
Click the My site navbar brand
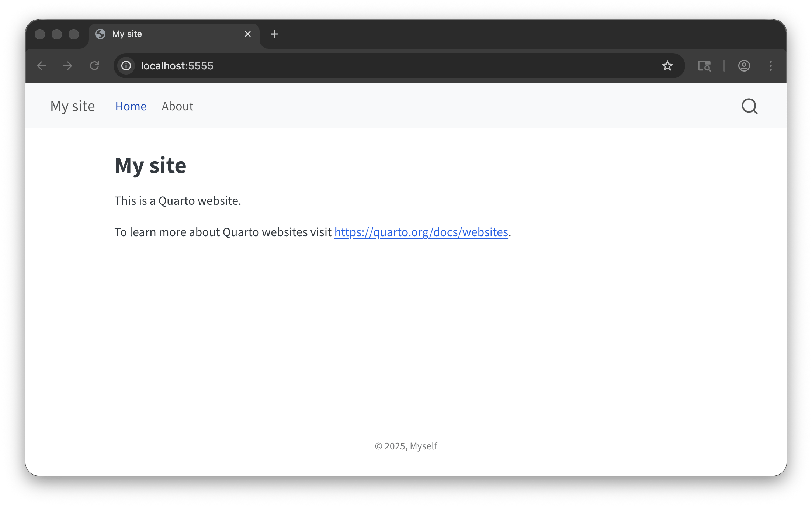pyautogui.click(x=73, y=106)
